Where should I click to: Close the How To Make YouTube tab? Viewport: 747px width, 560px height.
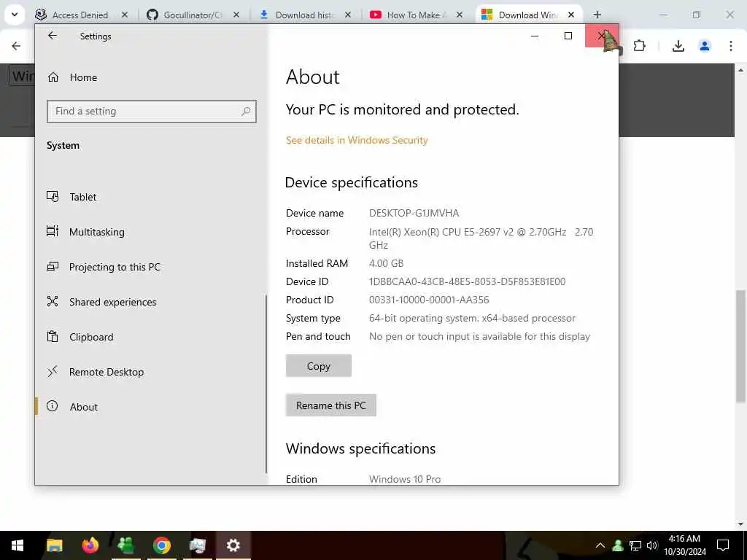pyautogui.click(x=460, y=15)
